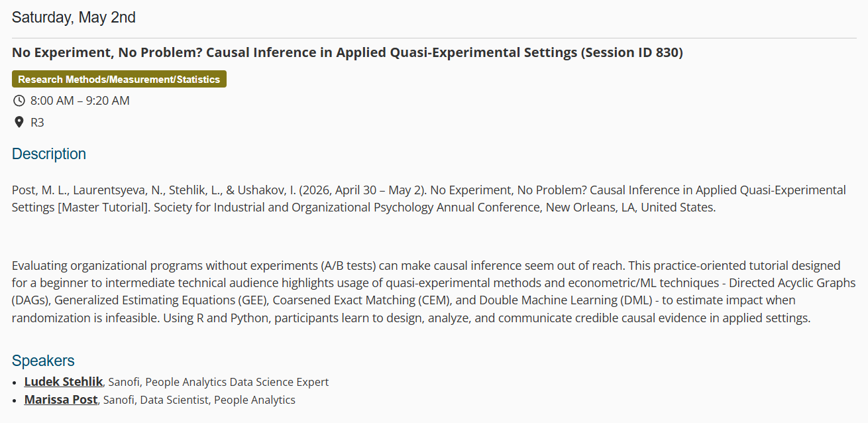Click the R3 room label
Viewport: 868px width, 423px height.
pyautogui.click(x=38, y=122)
